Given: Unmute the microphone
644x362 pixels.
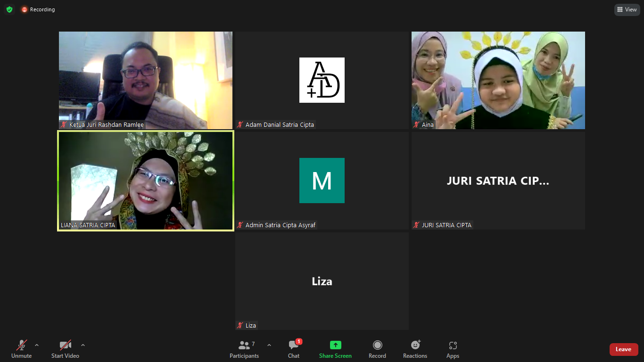Looking at the screenshot, I should [22, 349].
